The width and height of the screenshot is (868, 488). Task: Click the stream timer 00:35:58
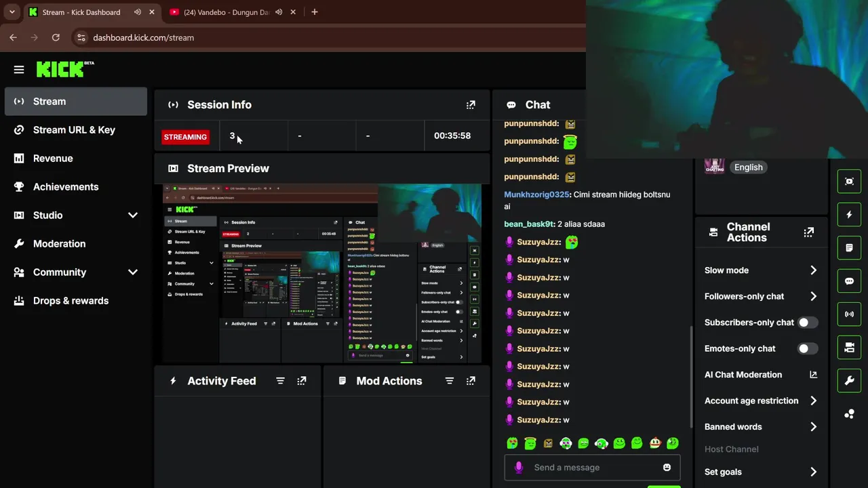click(452, 136)
